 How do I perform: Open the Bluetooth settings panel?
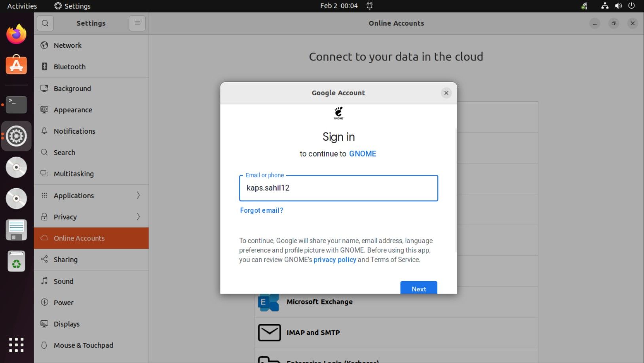(x=70, y=67)
